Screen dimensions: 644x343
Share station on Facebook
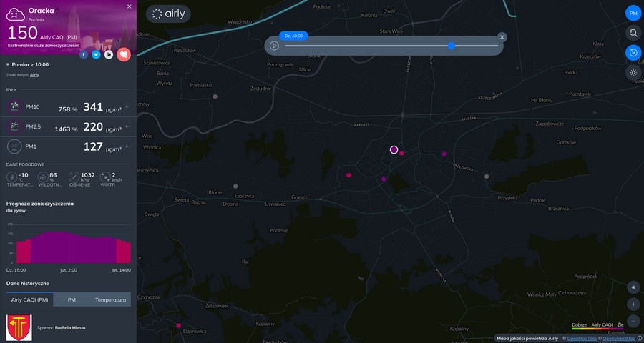[x=84, y=54]
